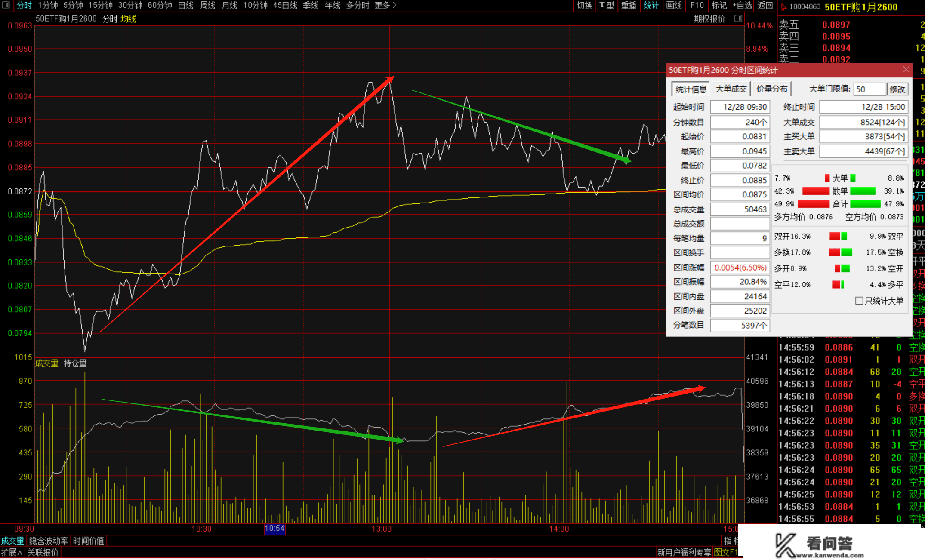Switch to 60分钟 chart period

[x=160, y=5]
